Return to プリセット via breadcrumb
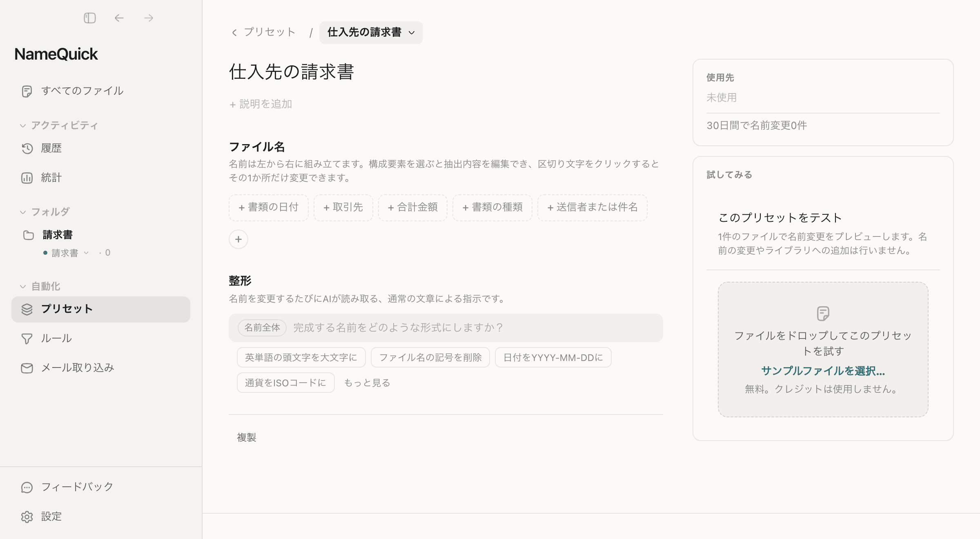The width and height of the screenshot is (980, 539). (x=269, y=32)
